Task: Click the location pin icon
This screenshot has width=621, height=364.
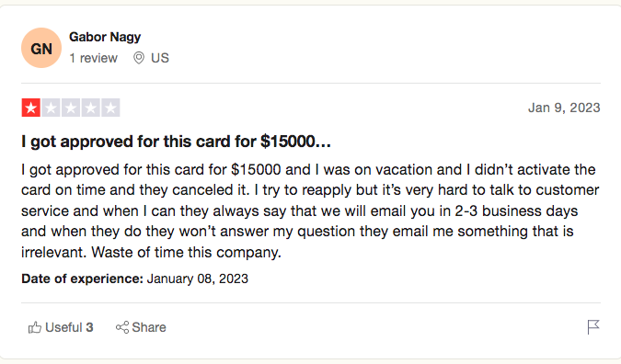Action: tap(139, 58)
